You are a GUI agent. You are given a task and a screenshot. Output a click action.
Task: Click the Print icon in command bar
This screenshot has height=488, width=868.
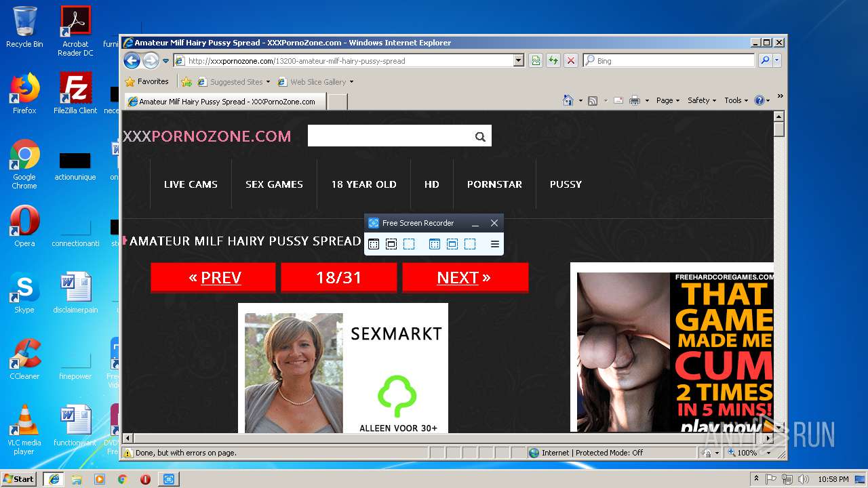[x=635, y=100]
